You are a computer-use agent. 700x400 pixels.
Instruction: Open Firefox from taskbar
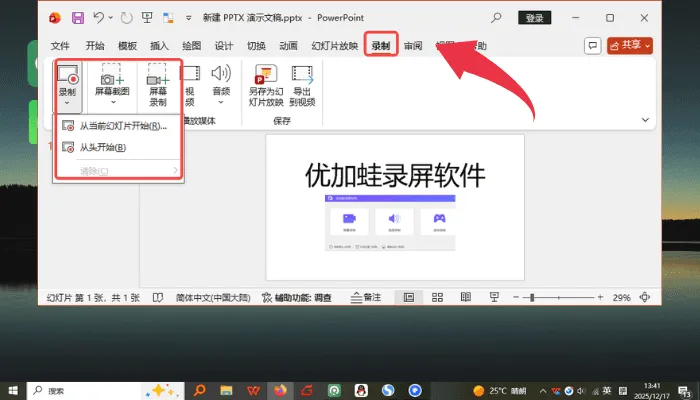(280, 391)
